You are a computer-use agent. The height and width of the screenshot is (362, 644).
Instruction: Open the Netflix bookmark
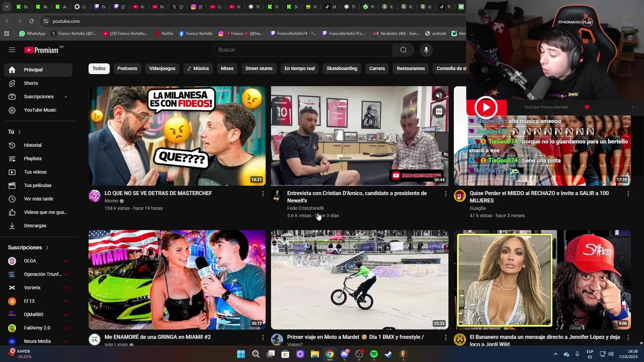point(164,34)
